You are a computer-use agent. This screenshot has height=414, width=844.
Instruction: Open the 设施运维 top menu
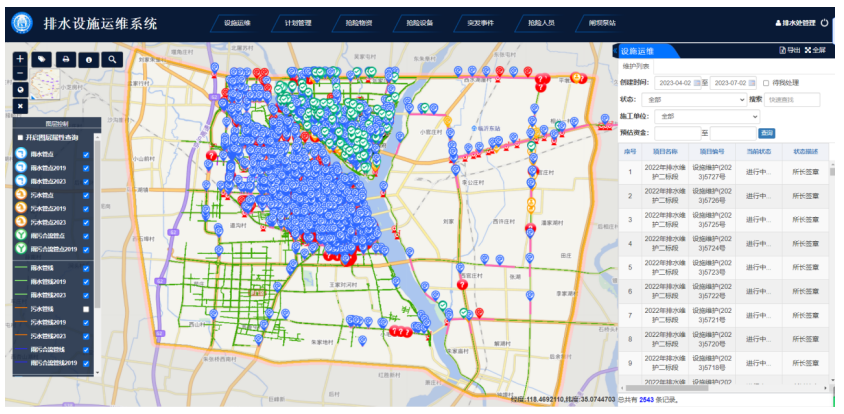238,23
